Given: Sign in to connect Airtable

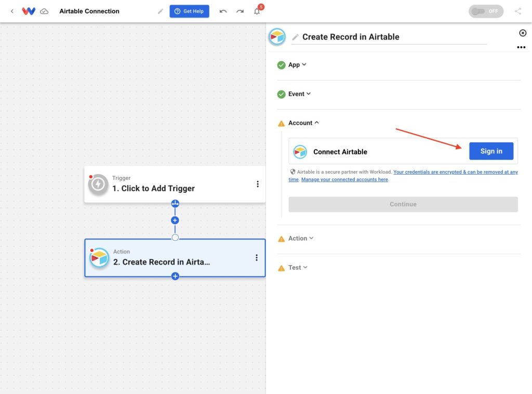Looking at the screenshot, I should [x=491, y=151].
